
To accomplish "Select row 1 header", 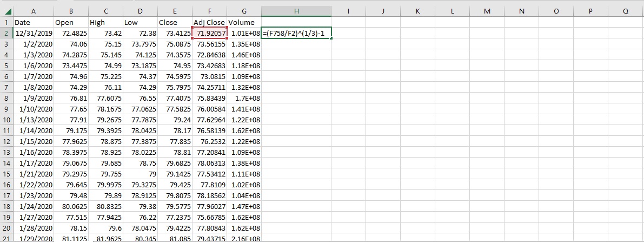I will point(6,22).
